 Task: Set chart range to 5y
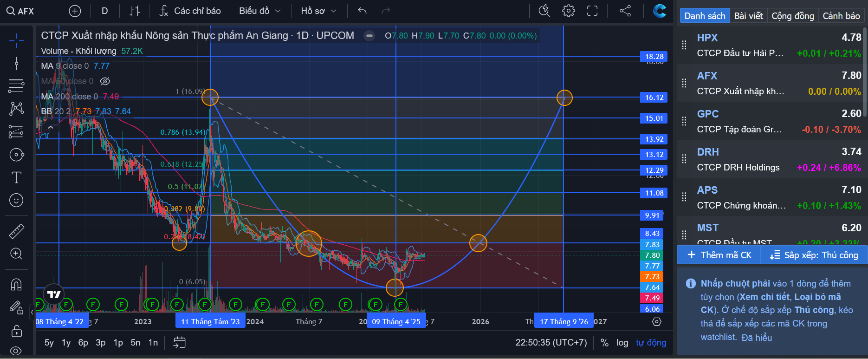coord(49,343)
